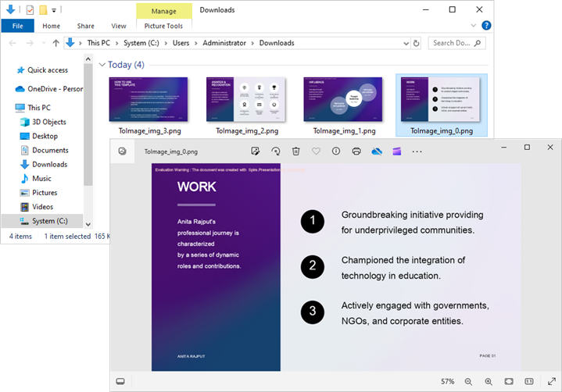Click the '1 item selected' status bar text
Image resolution: width=562 pixels, height=392 pixels.
[x=67, y=237]
